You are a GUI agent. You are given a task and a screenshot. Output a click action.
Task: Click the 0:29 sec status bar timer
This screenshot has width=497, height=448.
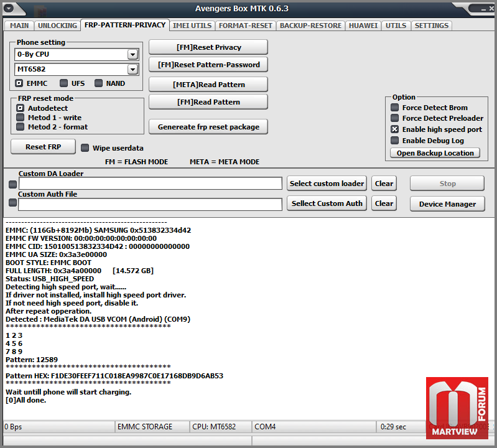401,427
